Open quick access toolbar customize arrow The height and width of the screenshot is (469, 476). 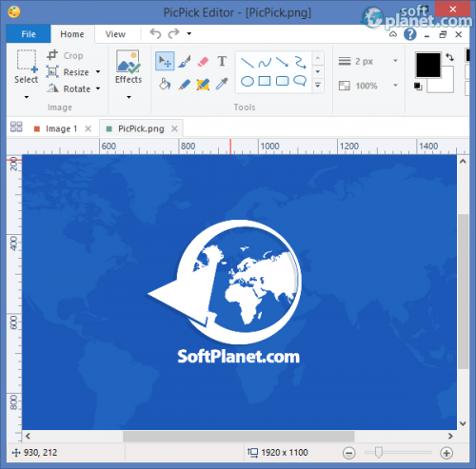(189, 33)
